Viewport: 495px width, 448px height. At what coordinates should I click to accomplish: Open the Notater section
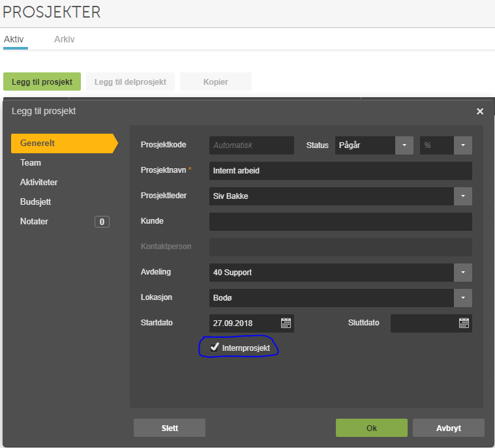coord(34,221)
